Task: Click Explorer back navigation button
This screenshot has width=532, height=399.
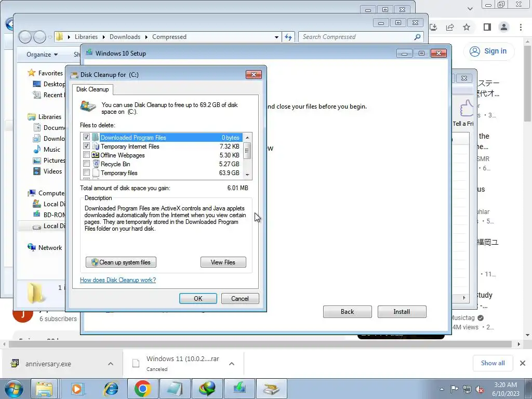Action: tap(25, 37)
